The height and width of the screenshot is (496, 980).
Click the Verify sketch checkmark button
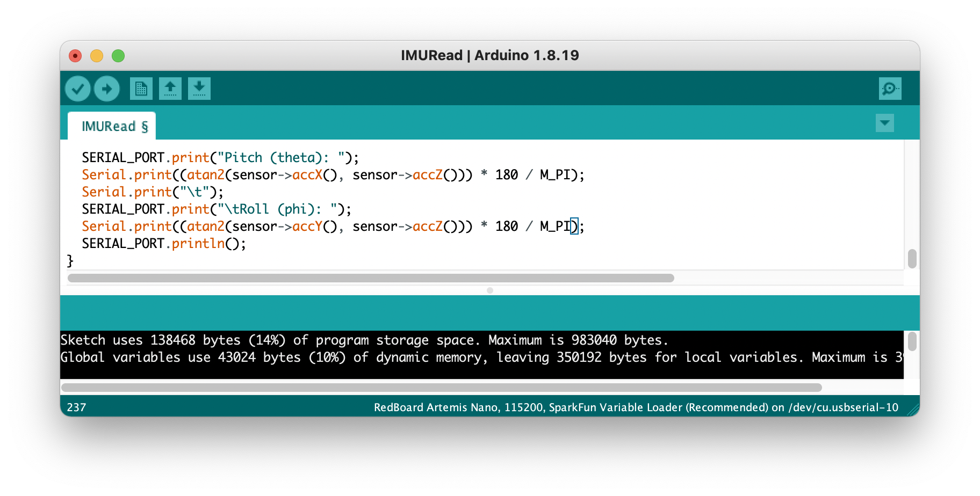pyautogui.click(x=78, y=89)
